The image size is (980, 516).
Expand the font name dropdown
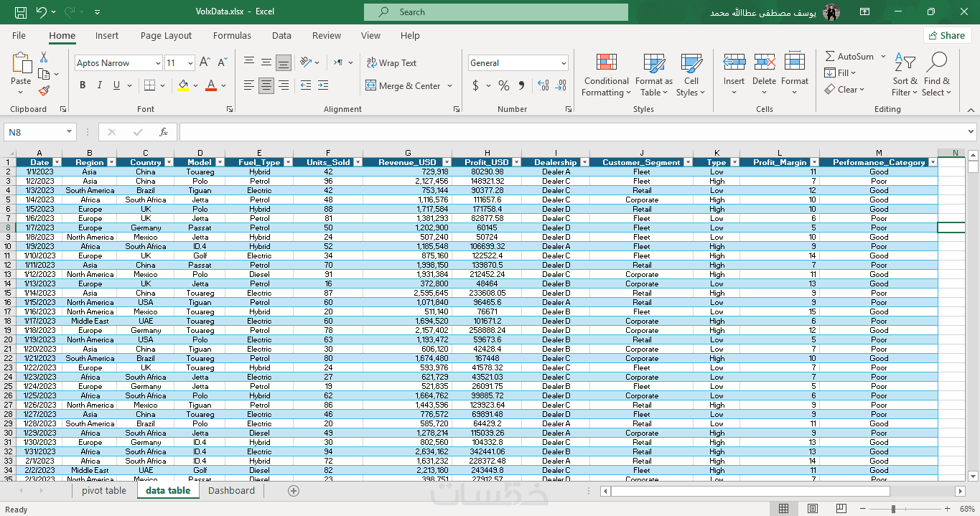click(158, 63)
